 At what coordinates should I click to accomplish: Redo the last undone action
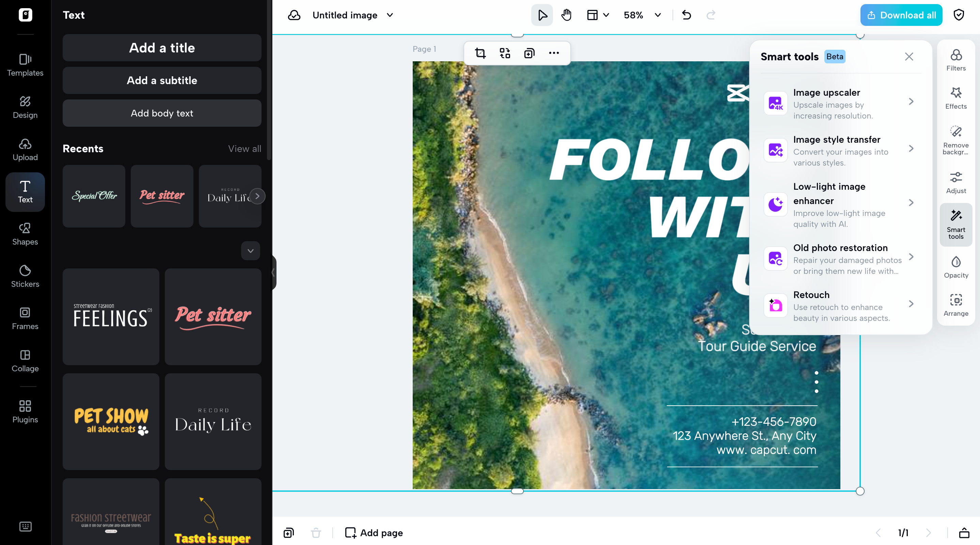(x=711, y=15)
